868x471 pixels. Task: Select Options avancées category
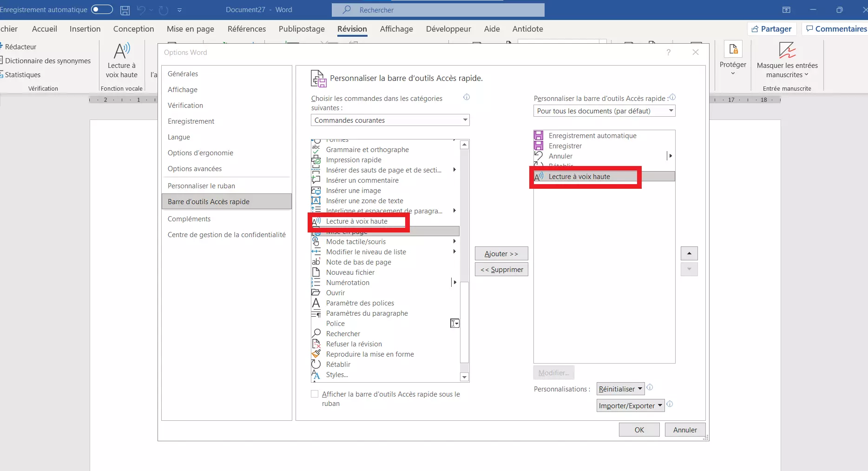point(227,169)
